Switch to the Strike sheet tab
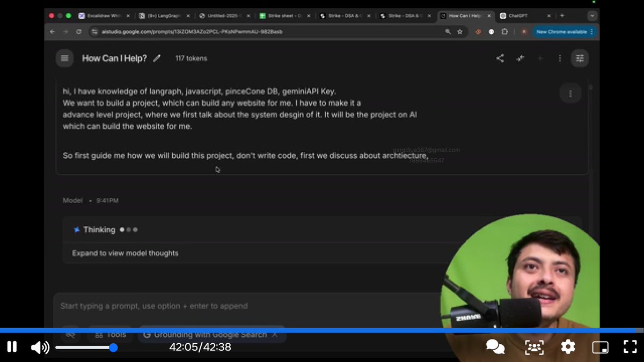This screenshot has width=644, height=362. pos(285,16)
